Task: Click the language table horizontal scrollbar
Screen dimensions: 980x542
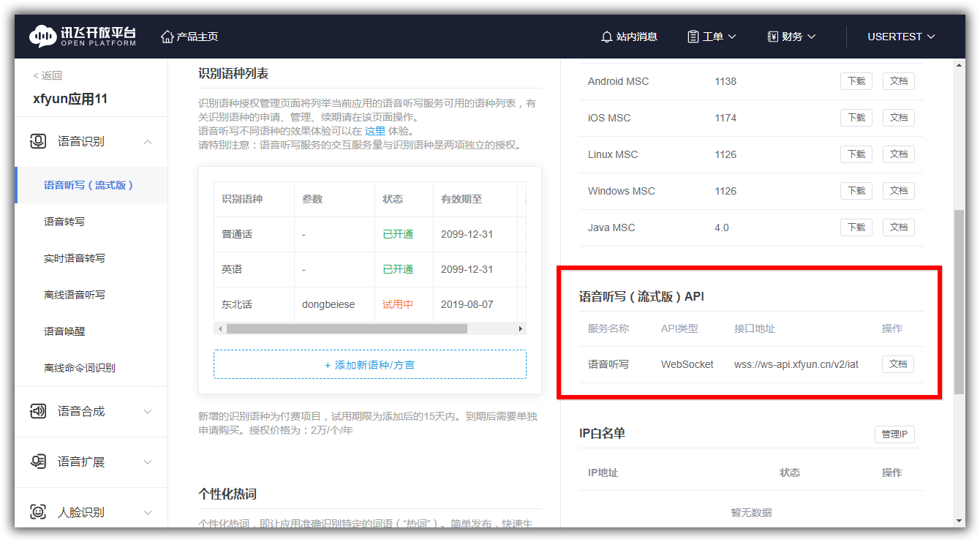Action: (347, 329)
